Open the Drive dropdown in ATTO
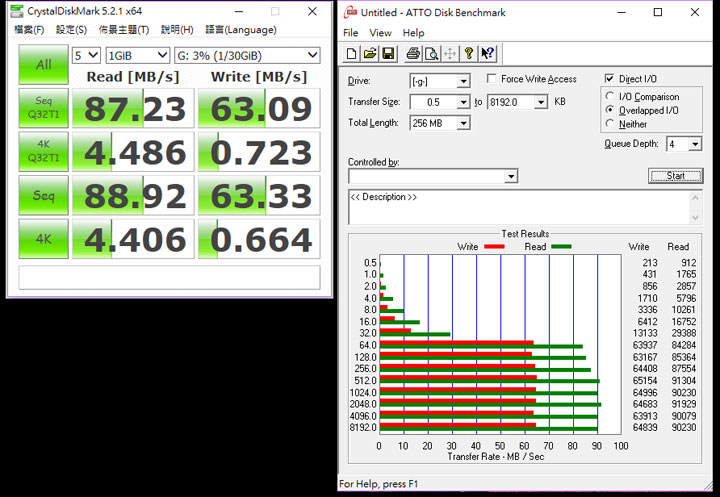Viewport: 720px width, 497px height. point(463,81)
